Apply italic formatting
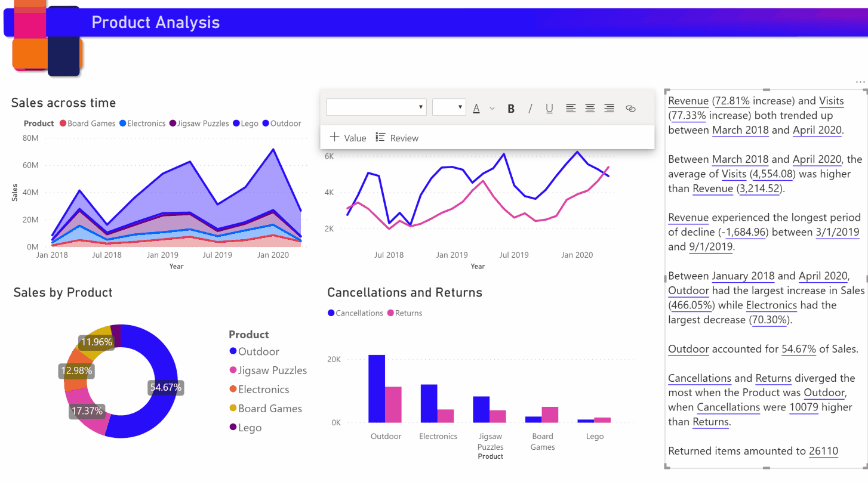868x482 pixels. 530,108
